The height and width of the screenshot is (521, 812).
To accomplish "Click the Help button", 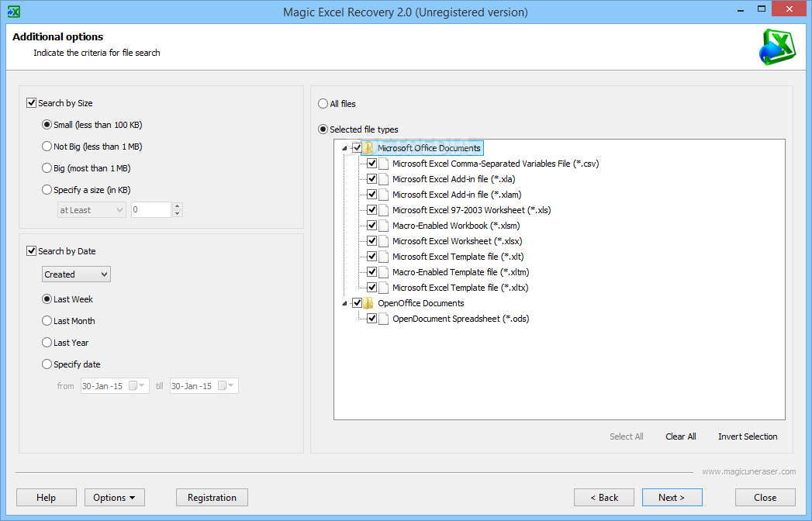I will (46, 498).
